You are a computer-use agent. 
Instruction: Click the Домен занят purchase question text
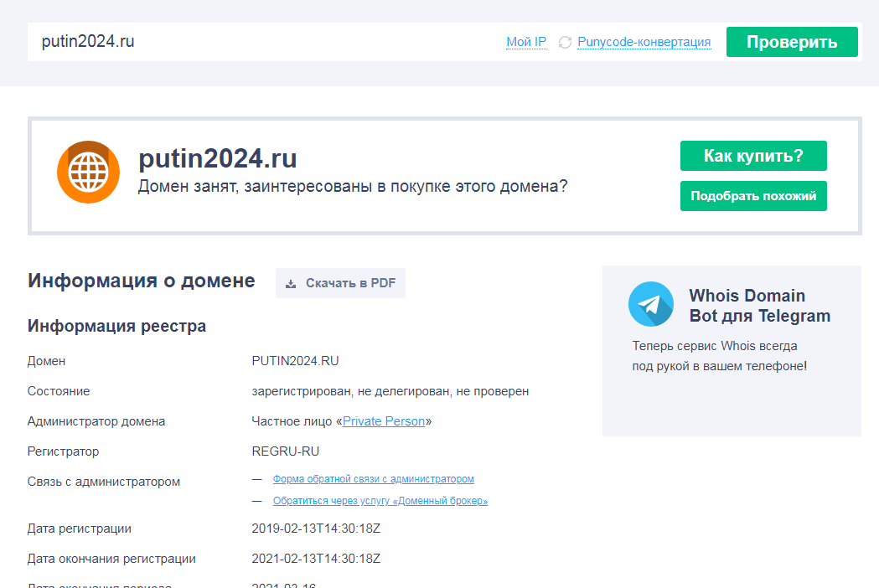pos(353,186)
